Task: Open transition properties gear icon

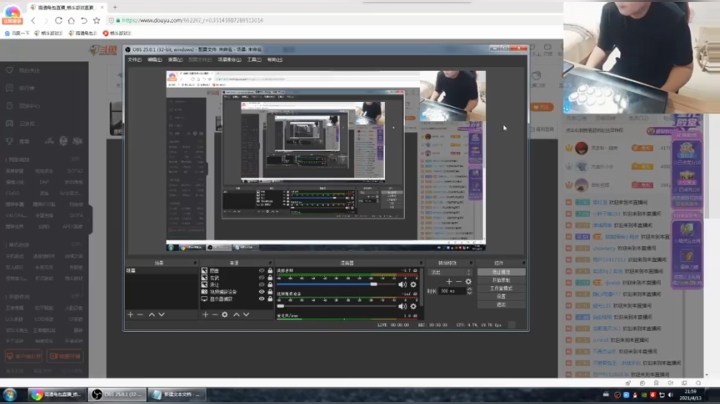Action: click(468, 281)
